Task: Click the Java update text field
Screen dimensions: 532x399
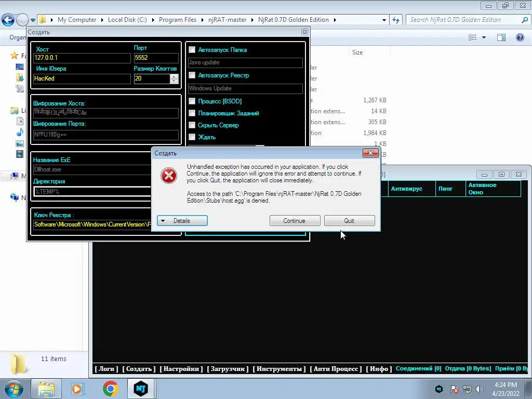Action: click(x=245, y=62)
